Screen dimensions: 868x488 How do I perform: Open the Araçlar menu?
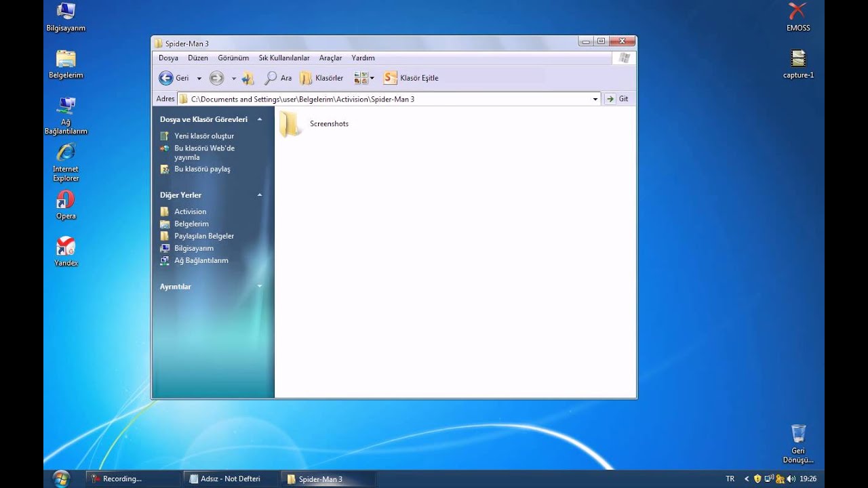click(x=331, y=58)
